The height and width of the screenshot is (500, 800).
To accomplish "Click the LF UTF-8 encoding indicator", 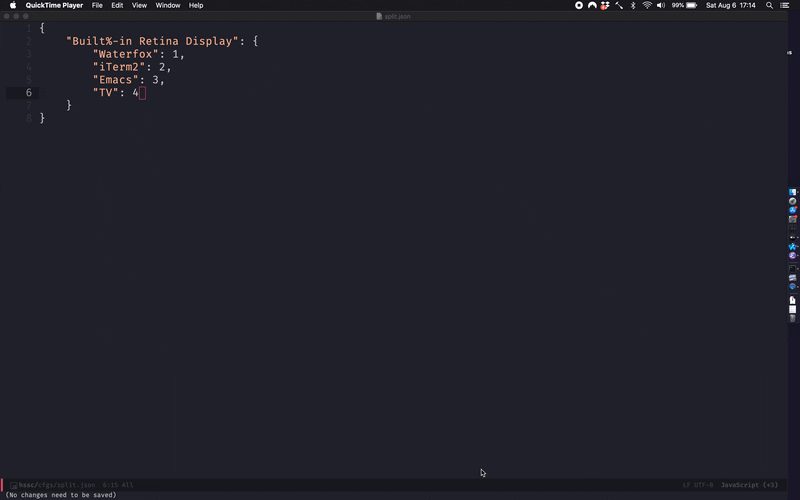I will click(x=697, y=485).
